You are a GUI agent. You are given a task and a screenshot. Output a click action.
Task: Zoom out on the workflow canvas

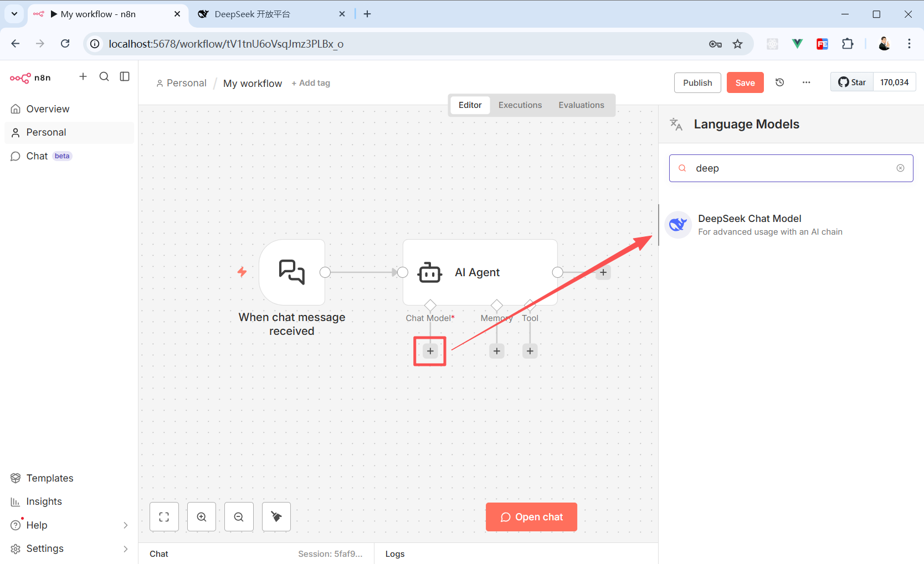pyautogui.click(x=239, y=517)
